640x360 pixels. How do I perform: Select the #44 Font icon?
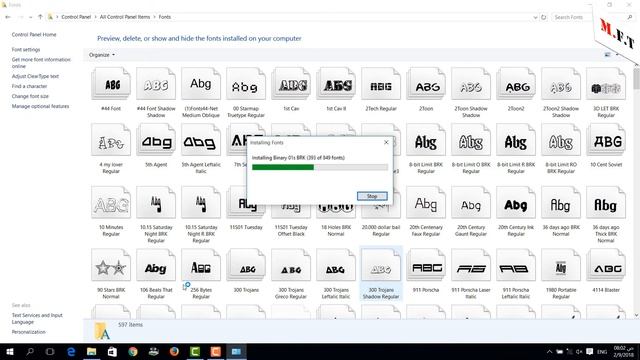point(111,84)
